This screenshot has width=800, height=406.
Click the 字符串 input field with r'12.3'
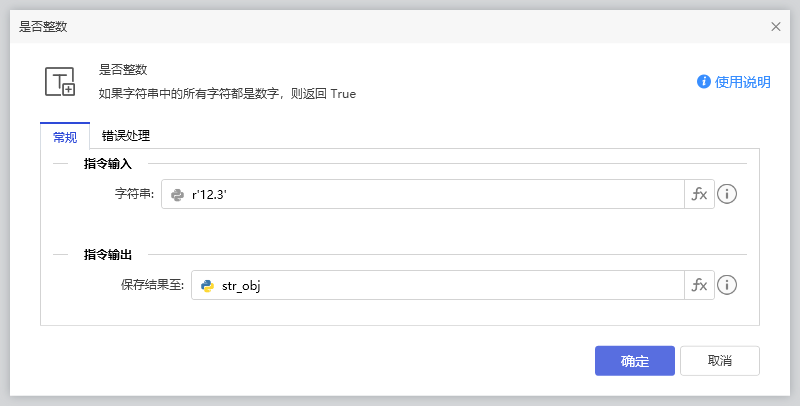point(430,194)
